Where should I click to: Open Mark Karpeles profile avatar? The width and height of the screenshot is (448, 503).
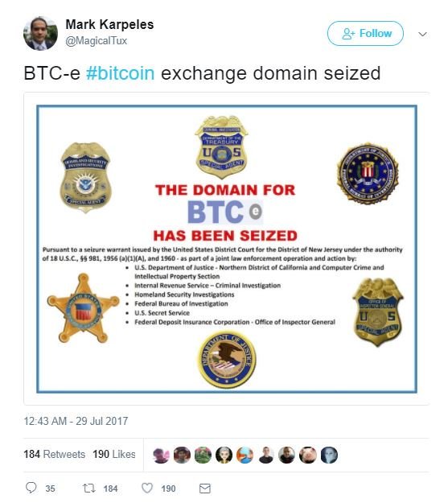[x=40, y=33]
